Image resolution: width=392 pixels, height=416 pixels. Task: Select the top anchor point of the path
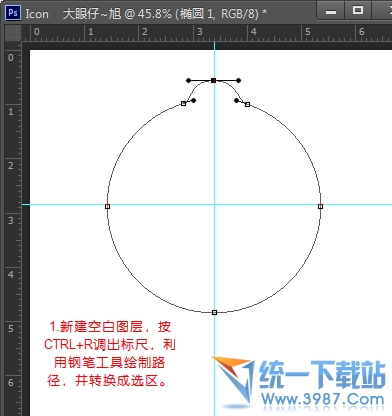click(214, 80)
